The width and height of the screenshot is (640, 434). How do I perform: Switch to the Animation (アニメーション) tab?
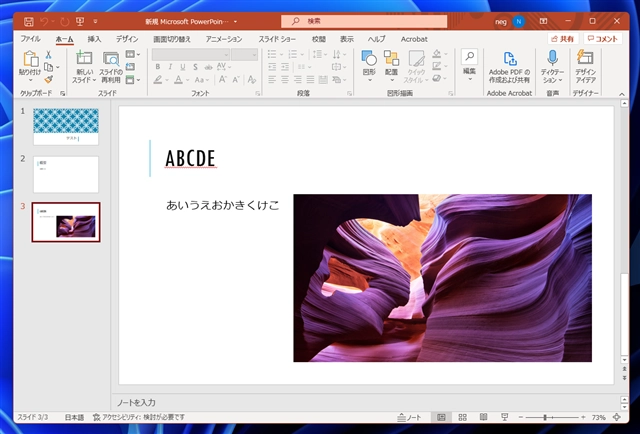point(224,38)
